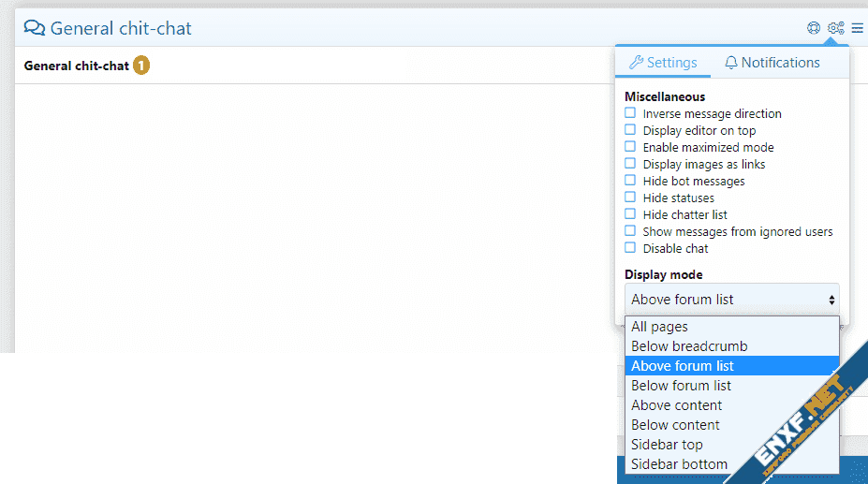Select the Settings tab
The height and width of the screenshot is (484, 868).
(663, 63)
